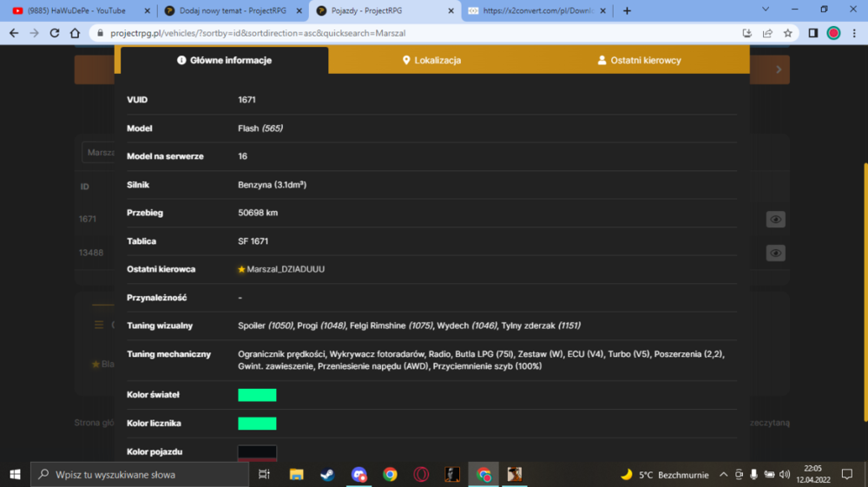Open weather widget 5°C Bezchmurnie
This screenshot has width=868, height=487.
664,474
